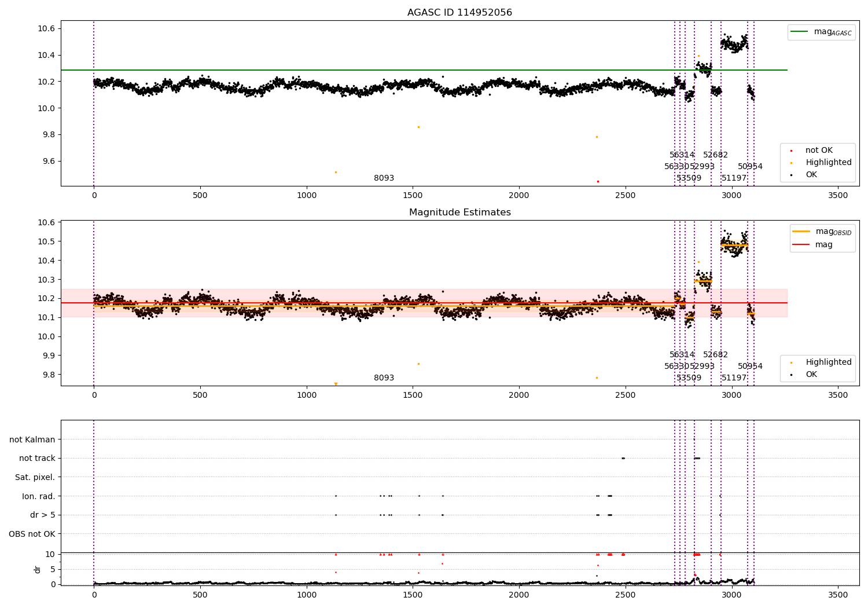Viewport: 868px width, 608px height.
Task: Click obsid label '50954' in the top plot
Action: point(750,167)
